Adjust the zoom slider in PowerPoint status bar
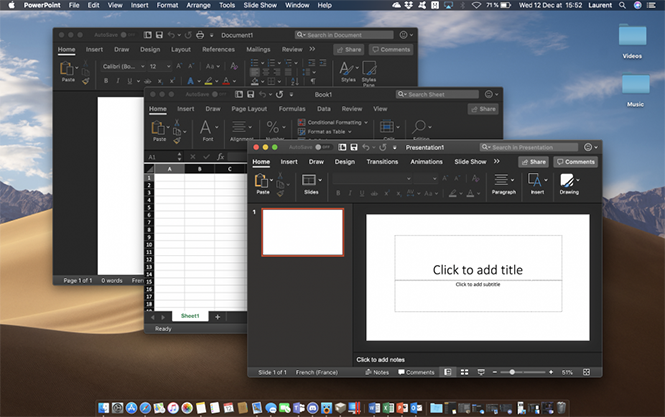 click(513, 372)
